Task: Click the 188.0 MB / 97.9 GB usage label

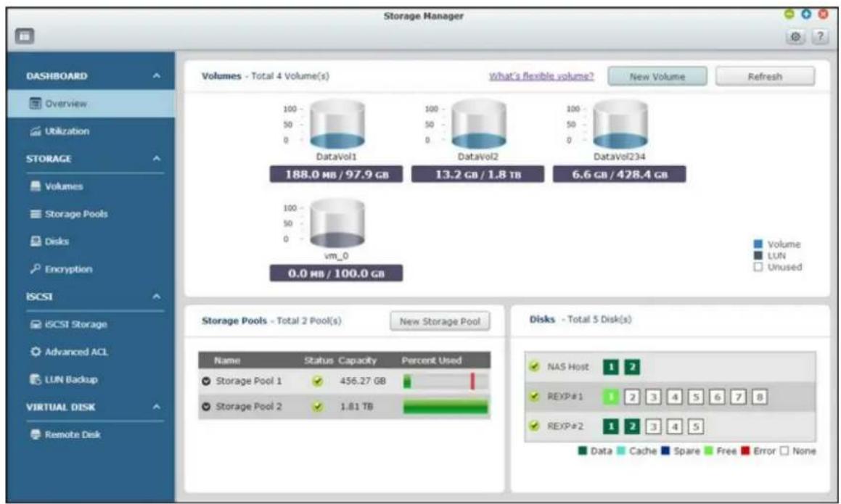Action: tap(336, 174)
